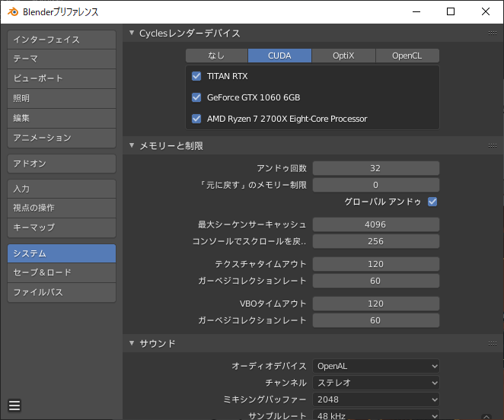Viewport: 504px width, 420px height.
Task: Toggle AMD Ryzen 7 2700X processor checkbox
Action: [196, 119]
